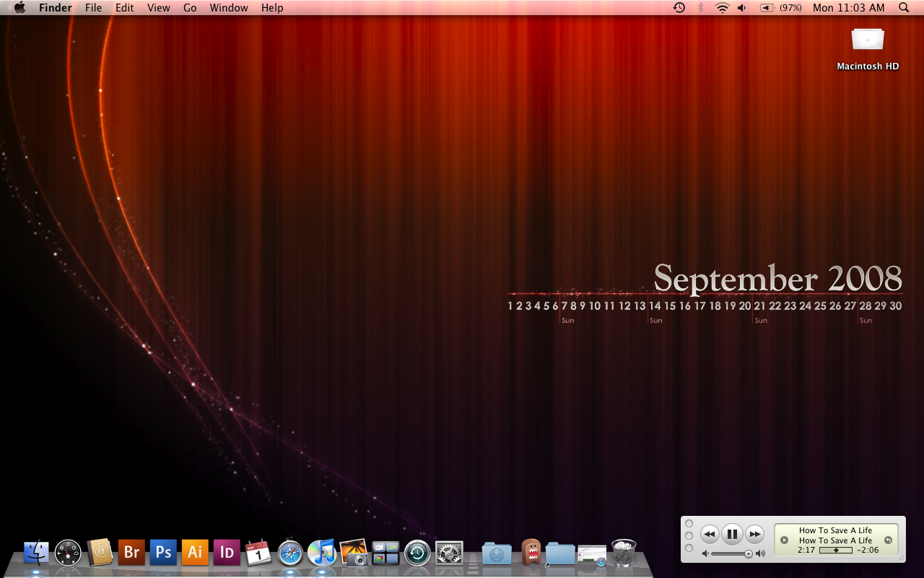Open the minimized Safari window in the Dock

click(592, 555)
